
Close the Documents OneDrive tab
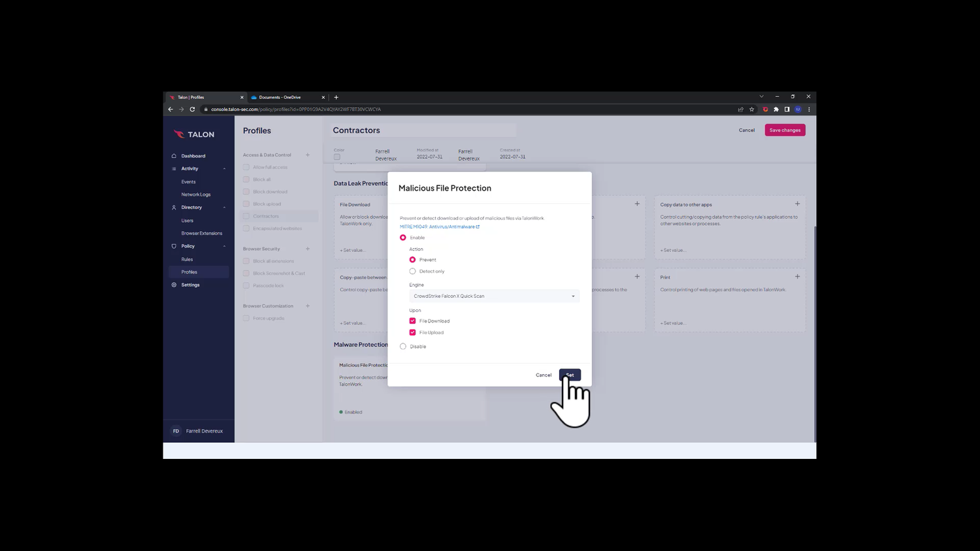[x=323, y=97]
